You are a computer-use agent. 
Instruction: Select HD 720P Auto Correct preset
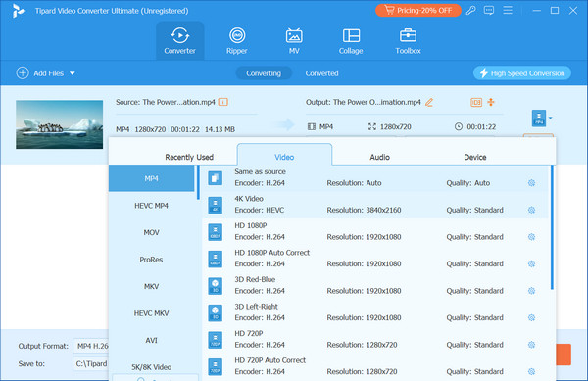point(375,366)
